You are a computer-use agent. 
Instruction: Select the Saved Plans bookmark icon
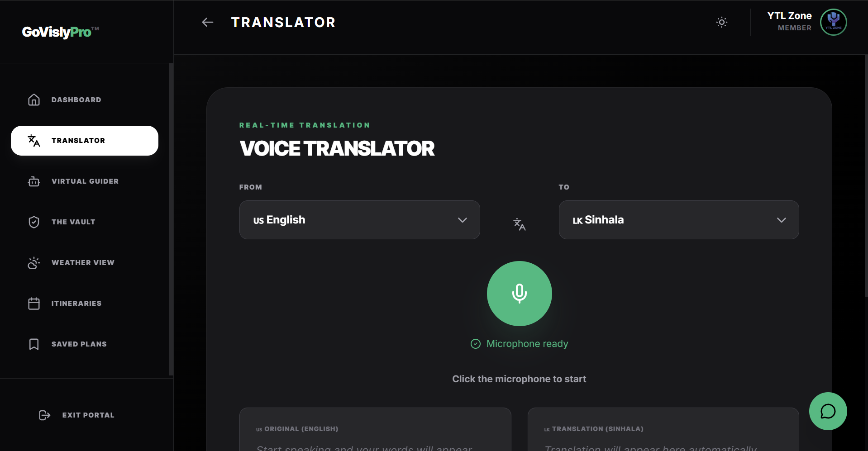[34, 344]
